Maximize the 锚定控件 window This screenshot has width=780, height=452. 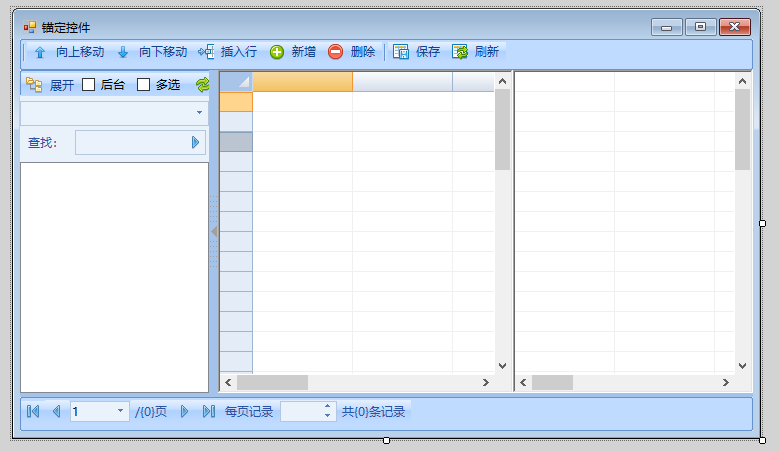(x=700, y=27)
